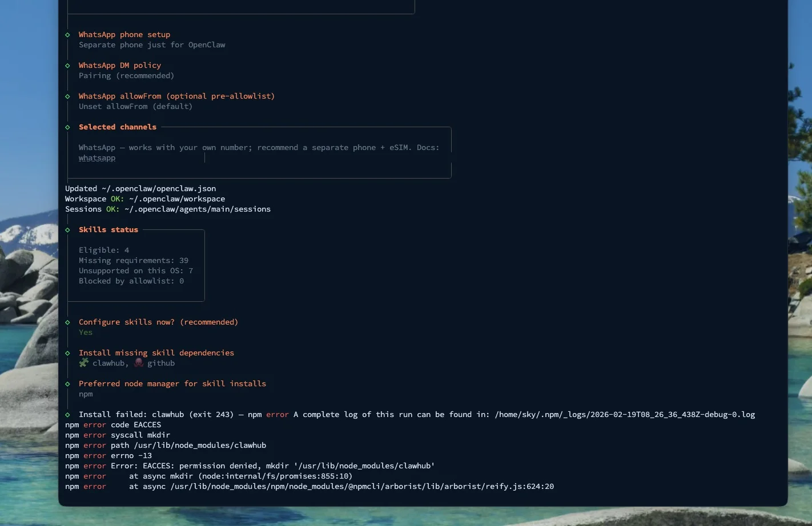Click the 'Workspace OK: ~/.openclaw/workspace' line
812x526 pixels.
pos(145,199)
